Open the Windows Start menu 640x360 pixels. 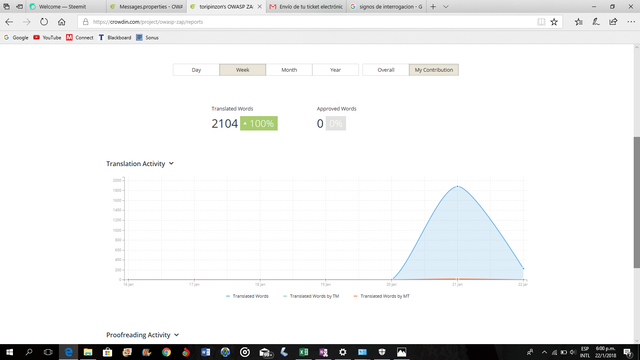coord(9,352)
